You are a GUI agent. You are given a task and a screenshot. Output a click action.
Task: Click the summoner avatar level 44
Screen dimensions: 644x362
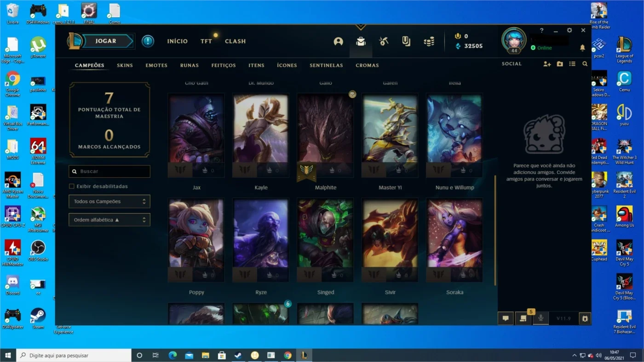(x=514, y=40)
